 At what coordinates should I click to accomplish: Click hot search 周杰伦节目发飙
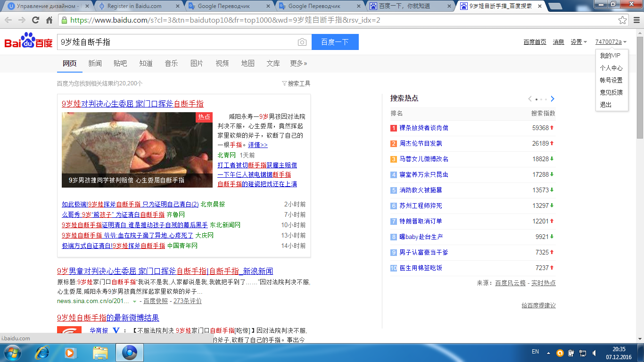pyautogui.click(x=421, y=143)
